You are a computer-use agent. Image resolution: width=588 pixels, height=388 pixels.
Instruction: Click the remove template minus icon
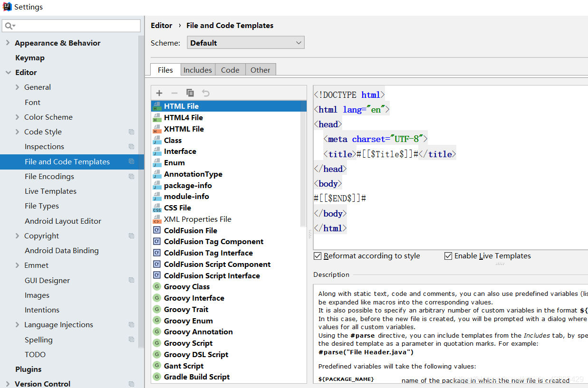coord(174,93)
